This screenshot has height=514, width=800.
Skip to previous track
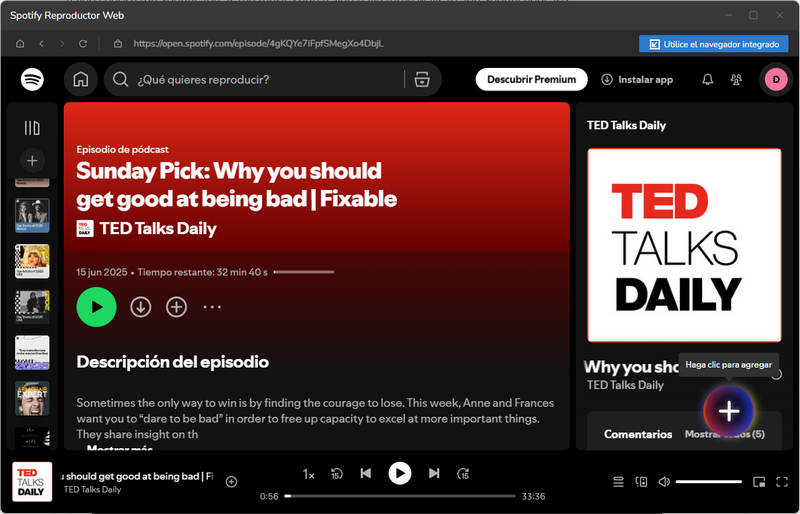(x=366, y=473)
